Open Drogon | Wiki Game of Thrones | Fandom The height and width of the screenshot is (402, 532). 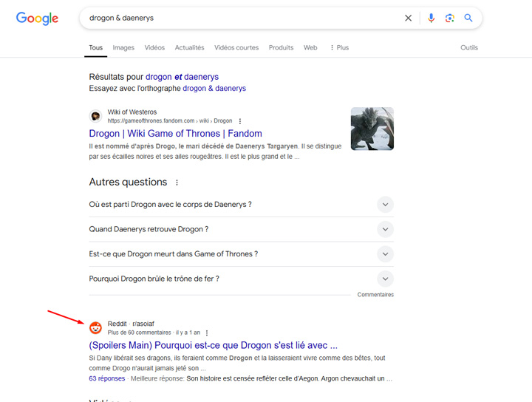click(x=175, y=133)
